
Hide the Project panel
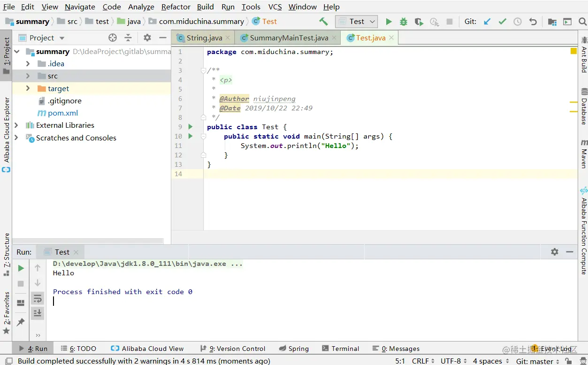163,38
